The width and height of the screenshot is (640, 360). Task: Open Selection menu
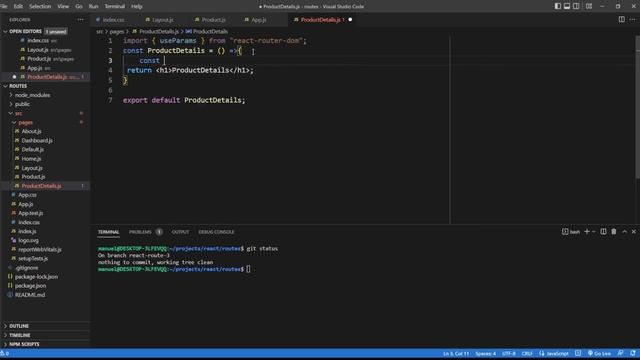[40, 6]
